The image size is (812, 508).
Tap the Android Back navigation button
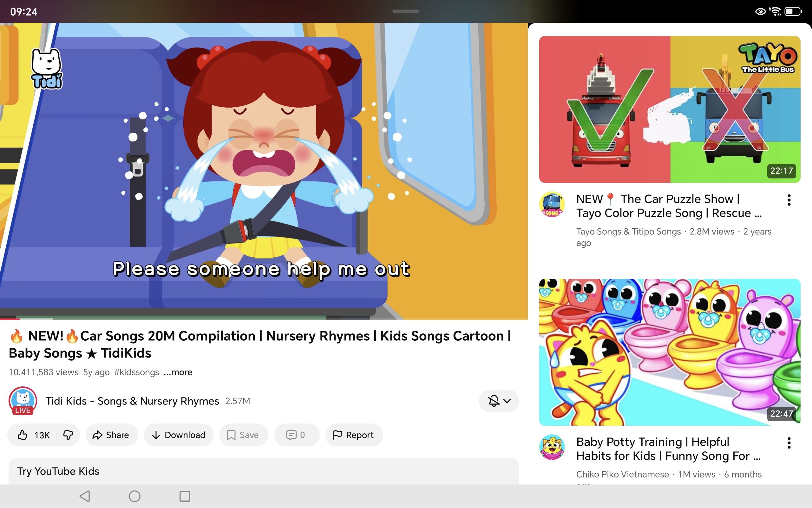tap(85, 496)
